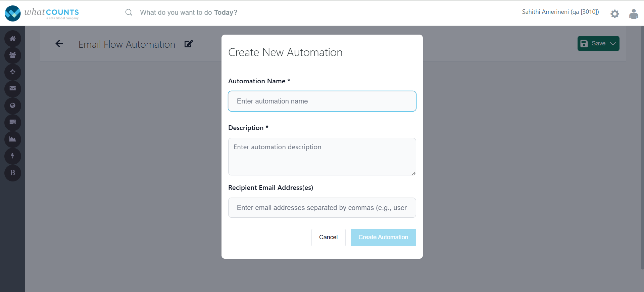Open the server stack sidebar icon

[x=13, y=122]
